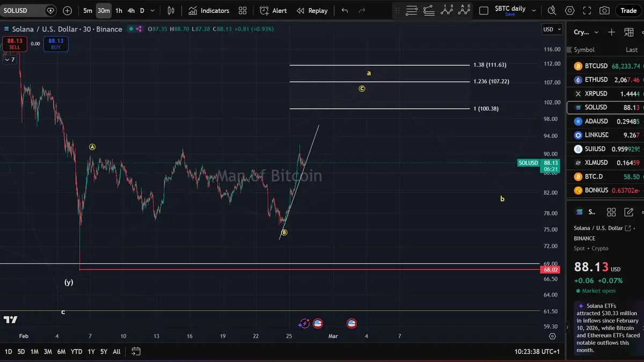
Task: Expand the $BTC daily layout dropdown arrow
Action: 534,10
